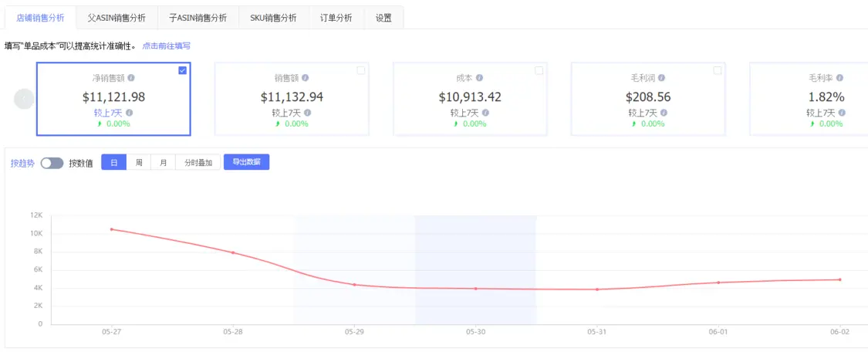Select the 毛利润 $208.56 card
Viewport: 868px width, 352px height.
[x=648, y=99]
